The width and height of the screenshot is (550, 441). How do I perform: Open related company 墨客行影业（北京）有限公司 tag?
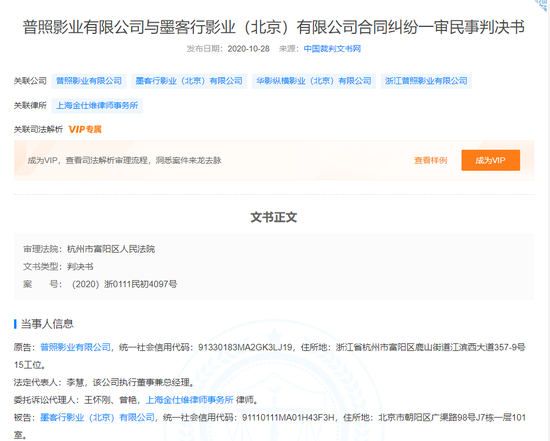(189, 81)
